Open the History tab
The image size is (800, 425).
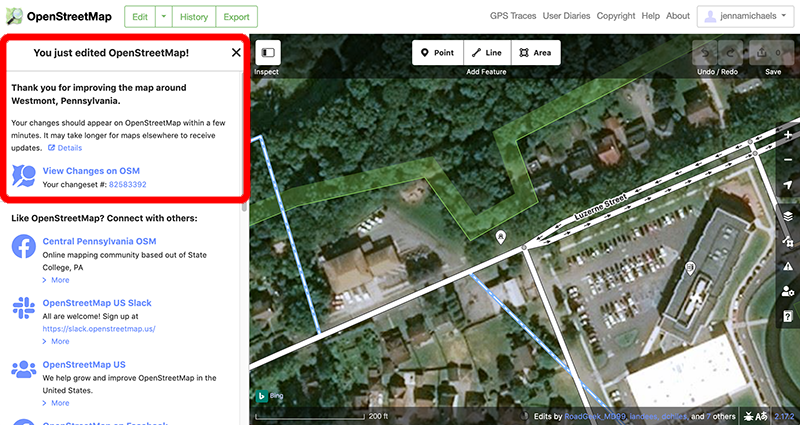click(x=194, y=17)
